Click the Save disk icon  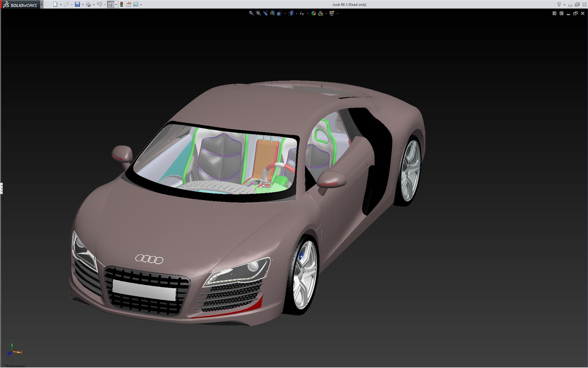tap(77, 4)
